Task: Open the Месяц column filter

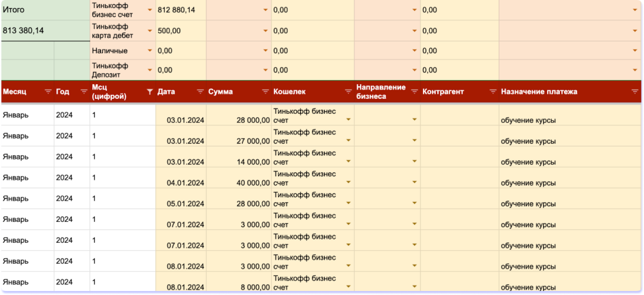Action: 47,92
